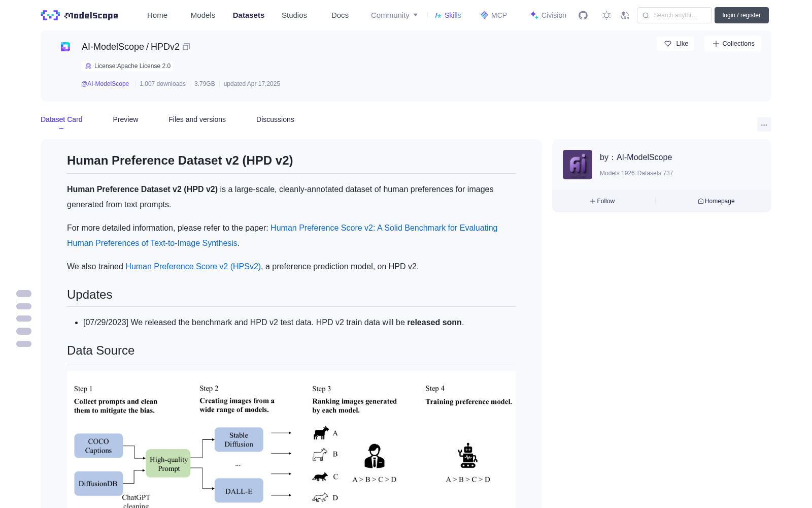Viewport: 812px width, 508px height.
Task: Click the AI-ModelScope purple profile thumbnail
Action: (578, 165)
